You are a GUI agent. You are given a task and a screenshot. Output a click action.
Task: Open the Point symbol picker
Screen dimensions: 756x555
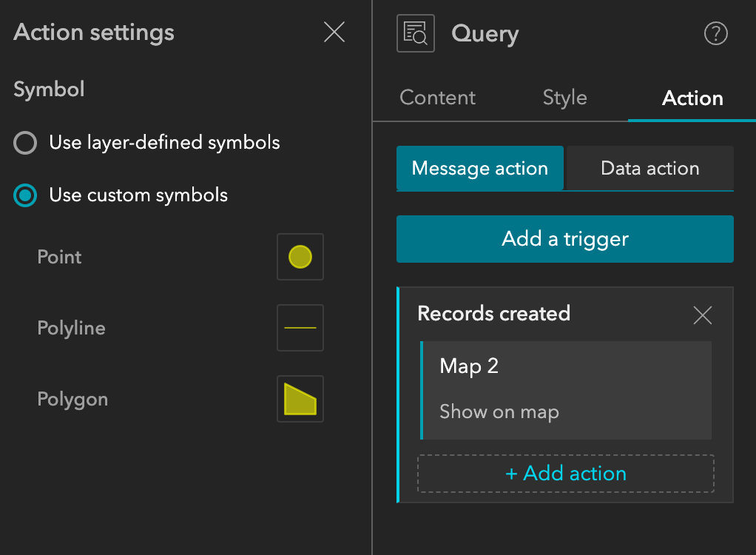coord(300,258)
